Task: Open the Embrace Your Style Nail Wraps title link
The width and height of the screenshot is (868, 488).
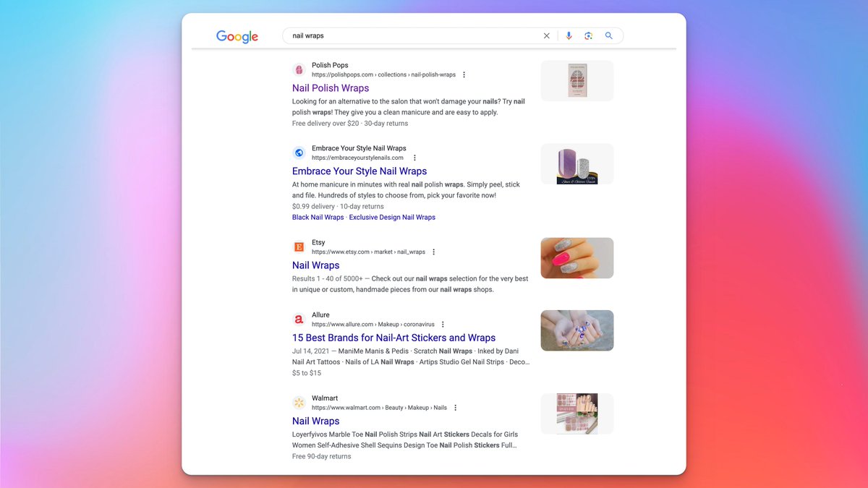Action: click(x=359, y=171)
